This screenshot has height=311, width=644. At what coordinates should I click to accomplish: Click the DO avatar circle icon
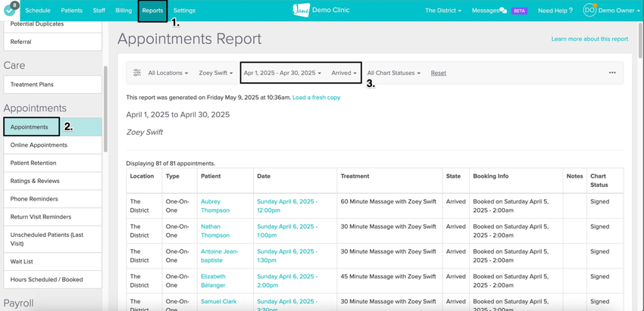coord(589,11)
